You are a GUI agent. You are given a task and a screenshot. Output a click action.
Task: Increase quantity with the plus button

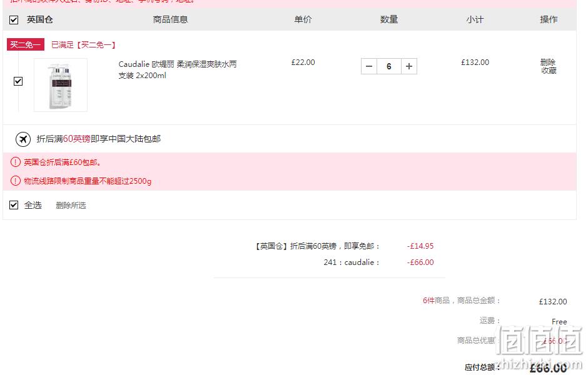(x=409, y=66)
